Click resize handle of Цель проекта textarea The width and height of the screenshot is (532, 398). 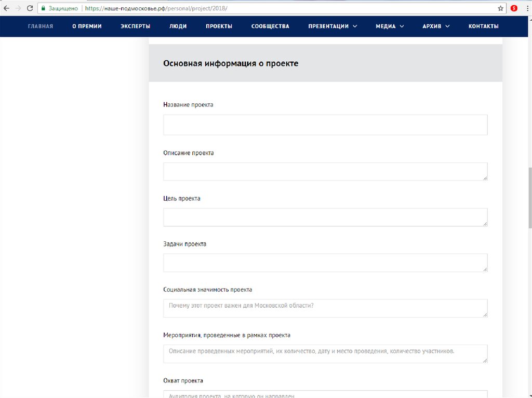(485, 224)
